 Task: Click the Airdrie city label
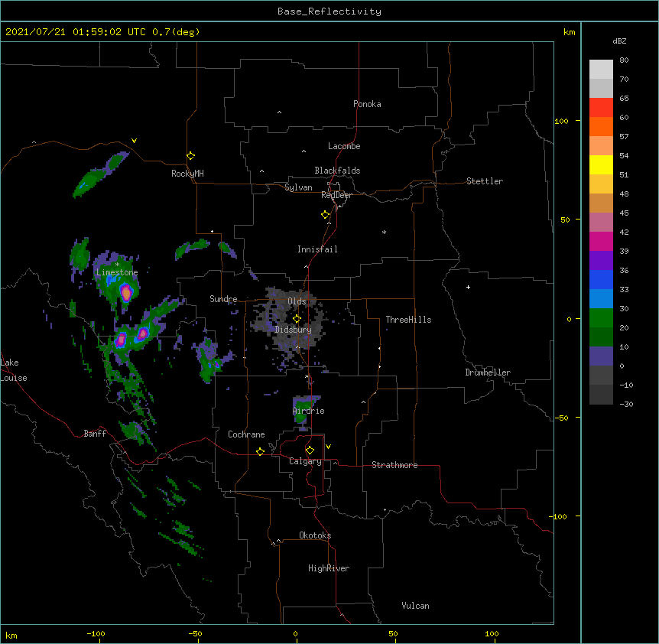tap(309, 411)
